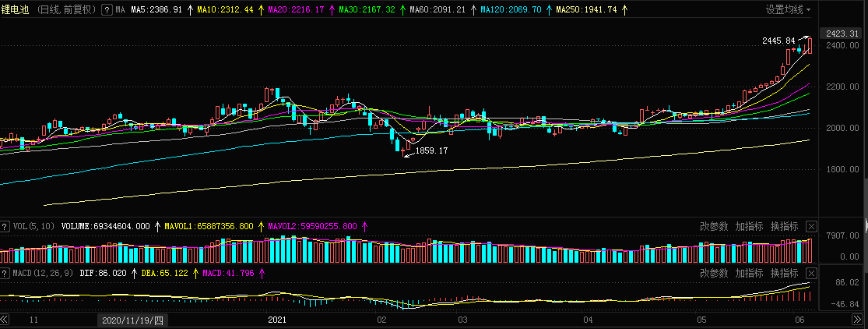
Task: Open the 设置均线 dropdown
Action: pyautogui.click(x=788, y=10)
